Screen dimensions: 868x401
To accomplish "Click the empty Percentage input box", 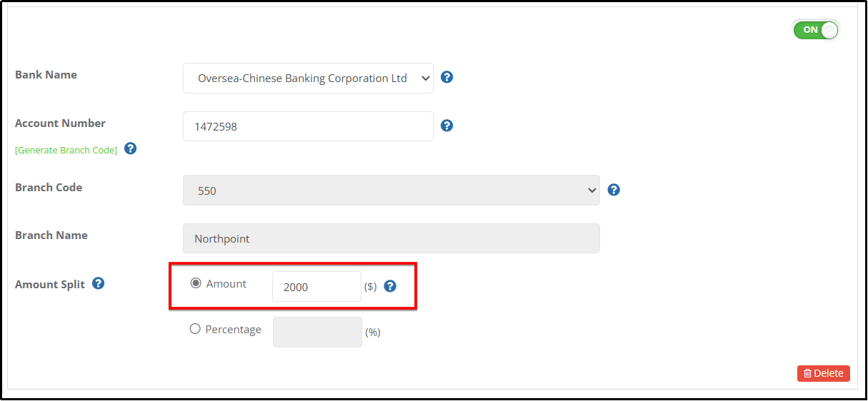I will (317, 333).
